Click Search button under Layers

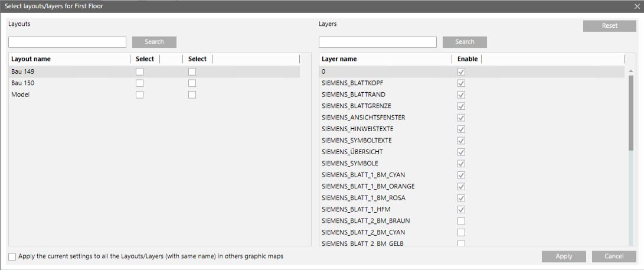click(465, 42)
